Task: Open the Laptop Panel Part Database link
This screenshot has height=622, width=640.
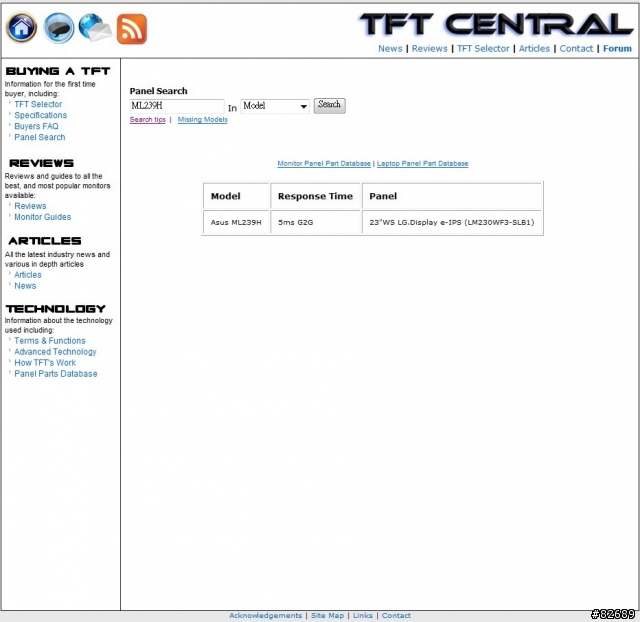Action: click(422, 163)
